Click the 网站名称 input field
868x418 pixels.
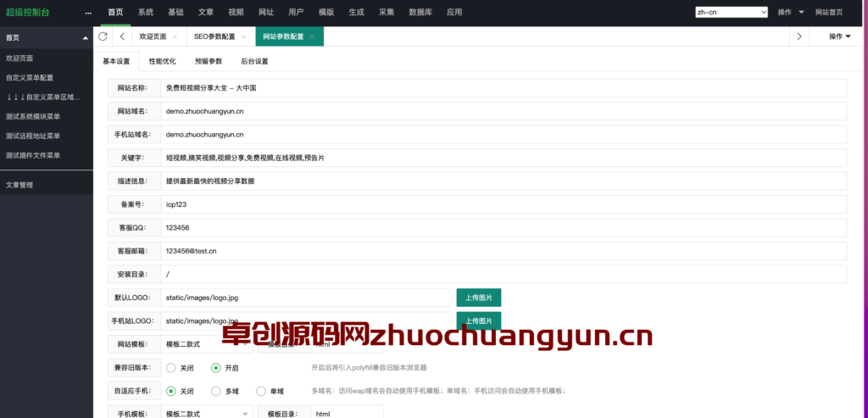504,88
